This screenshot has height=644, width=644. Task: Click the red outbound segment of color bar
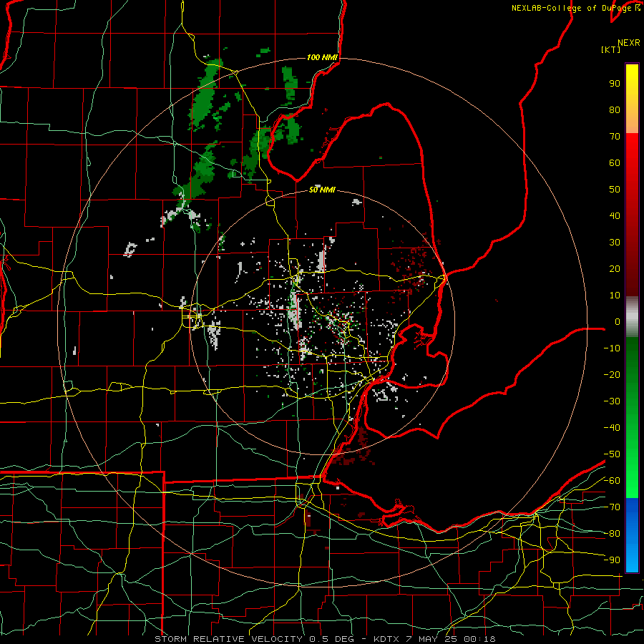point(632,215)
